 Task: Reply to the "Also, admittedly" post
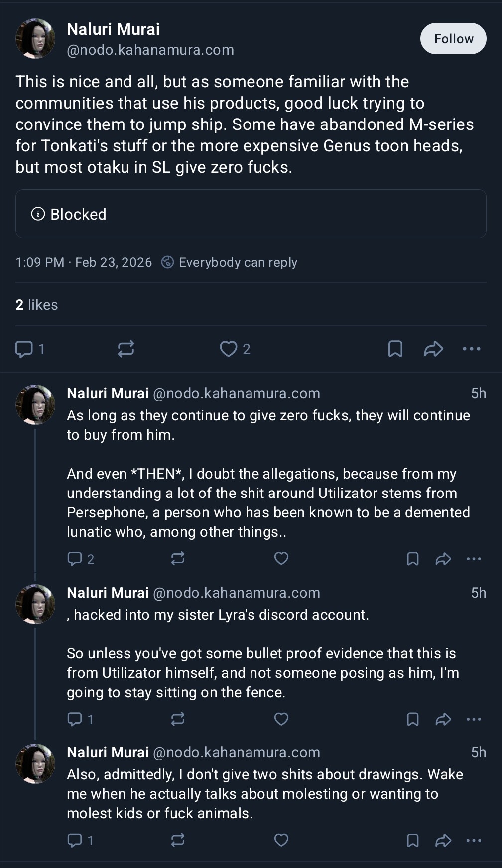point(75,840)
